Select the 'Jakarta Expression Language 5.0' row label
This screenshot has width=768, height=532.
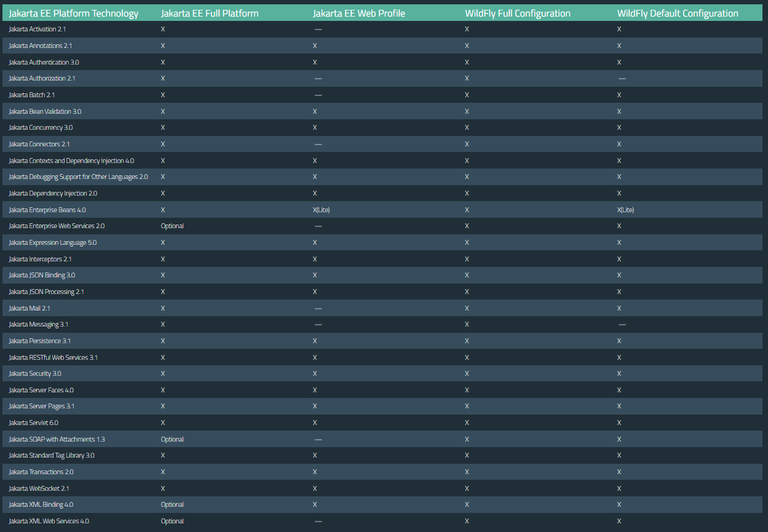52,242
